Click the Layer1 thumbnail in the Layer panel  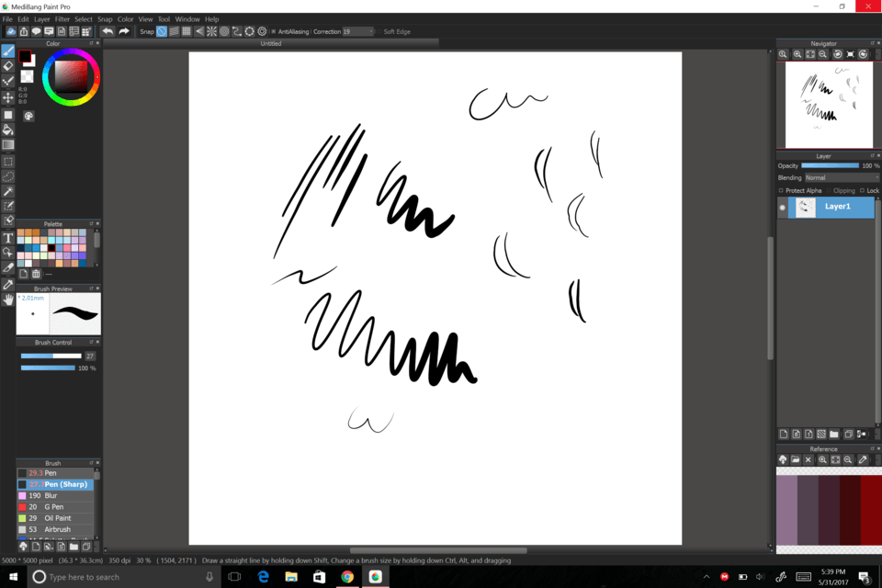coord(804,207)
